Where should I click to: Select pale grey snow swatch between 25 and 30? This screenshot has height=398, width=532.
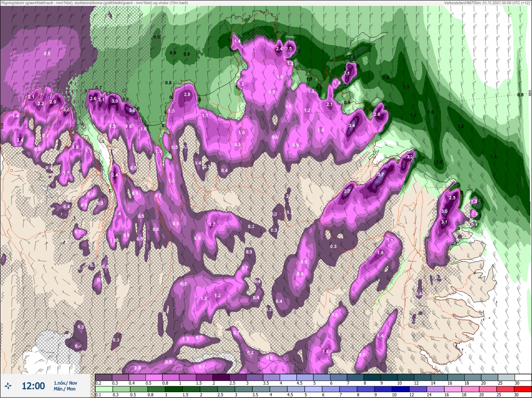pos(506,377)
